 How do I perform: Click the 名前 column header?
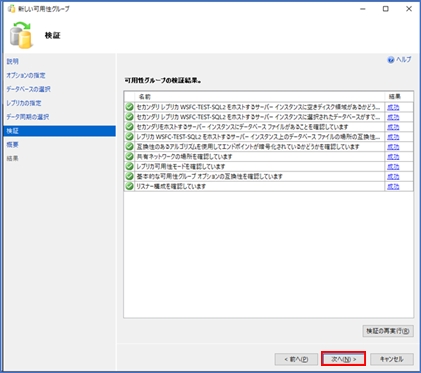click(259, 97)
